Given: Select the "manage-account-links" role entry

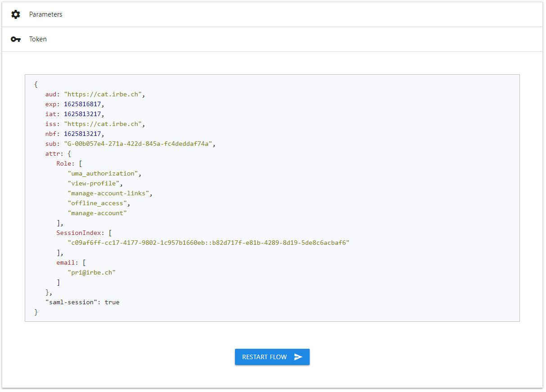Looking at the screenshot, I should (109, 194).
